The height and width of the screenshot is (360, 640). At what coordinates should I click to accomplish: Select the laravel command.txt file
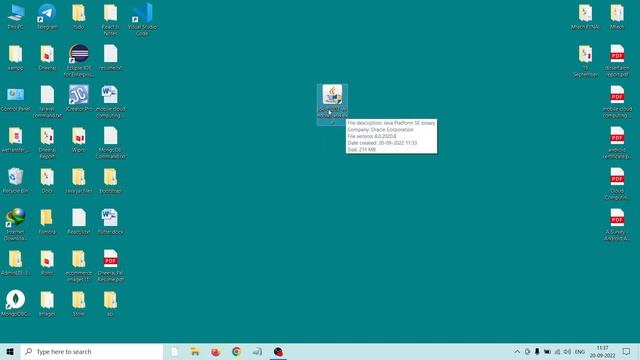pyautogui.click(x=47, y=101)
